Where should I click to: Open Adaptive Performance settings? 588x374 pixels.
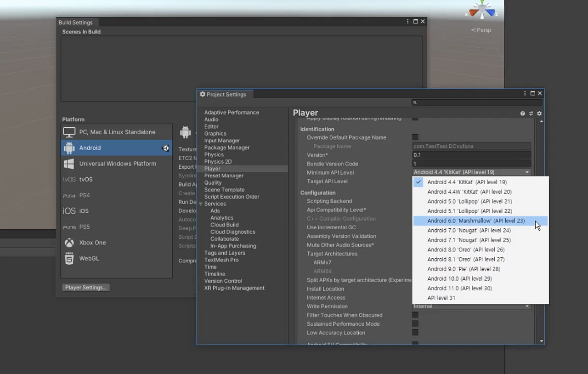point(232,113)
